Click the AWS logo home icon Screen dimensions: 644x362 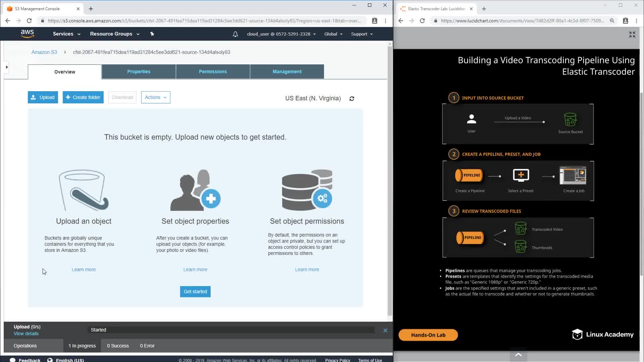(x=27, y=34)
